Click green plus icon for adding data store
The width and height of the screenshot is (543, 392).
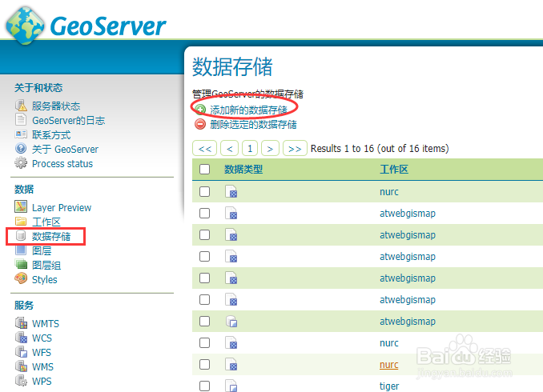(200, 110)
